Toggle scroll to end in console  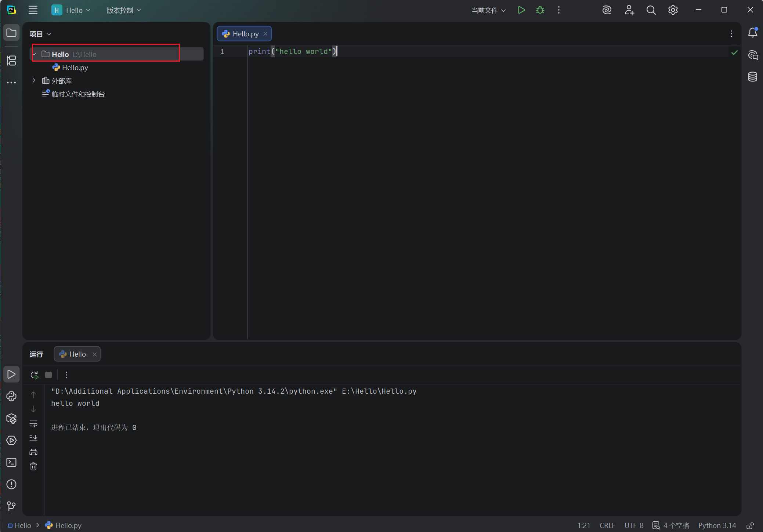(33, 438)
